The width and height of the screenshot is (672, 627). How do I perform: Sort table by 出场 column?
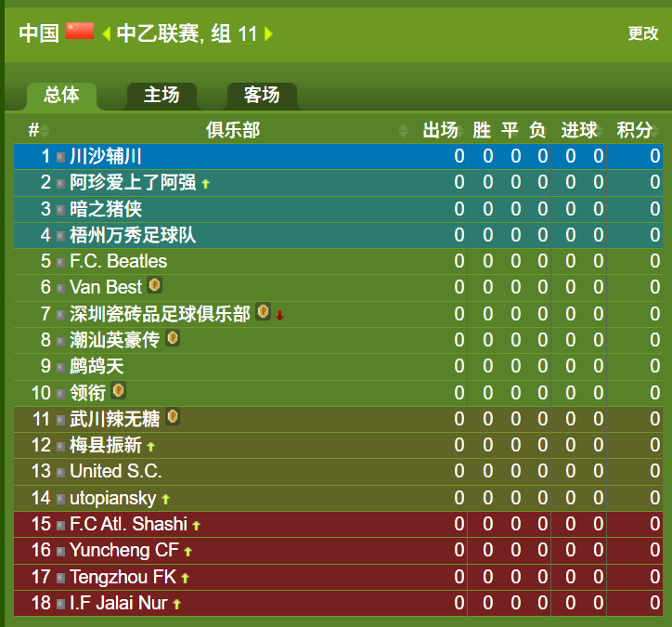[x=443, y=130]
